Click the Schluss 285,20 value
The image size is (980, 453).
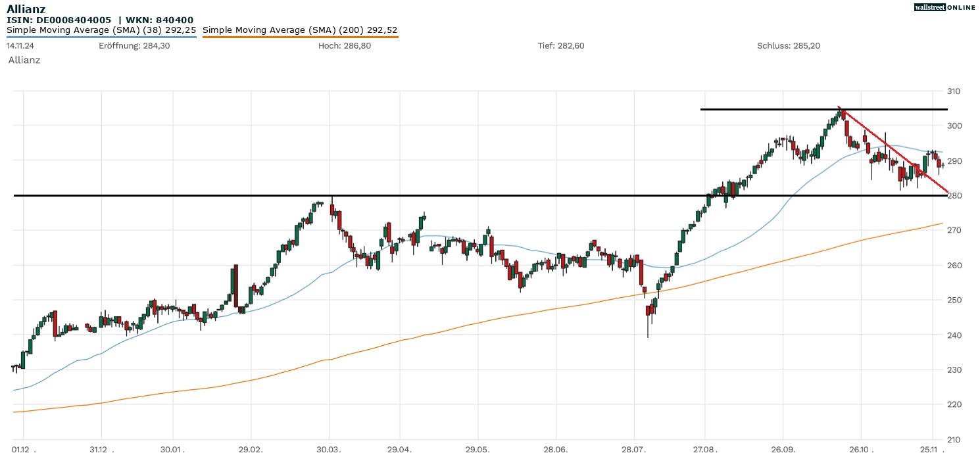[x=789, y=46]
